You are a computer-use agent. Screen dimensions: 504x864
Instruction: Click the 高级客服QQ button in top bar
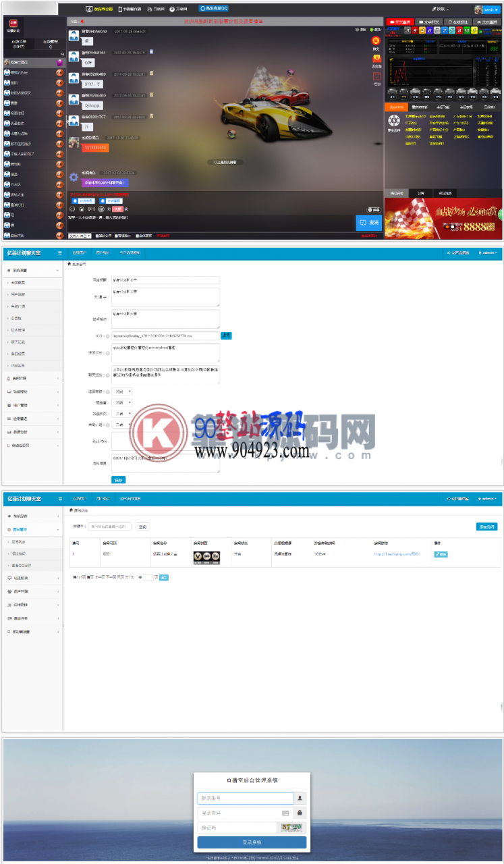tap(213, 9)
